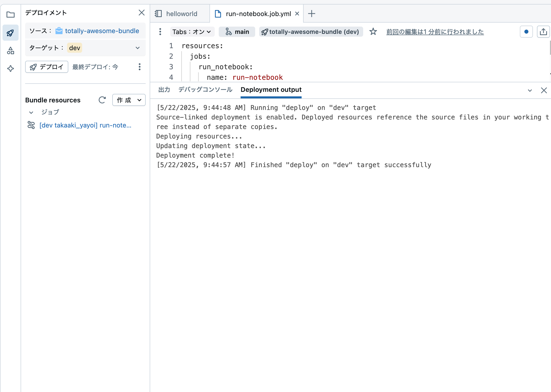This screenshot has width=551, height=392.
Task: Expand the ターゲット dev dropdown
Action: click(x=138, y=48)
